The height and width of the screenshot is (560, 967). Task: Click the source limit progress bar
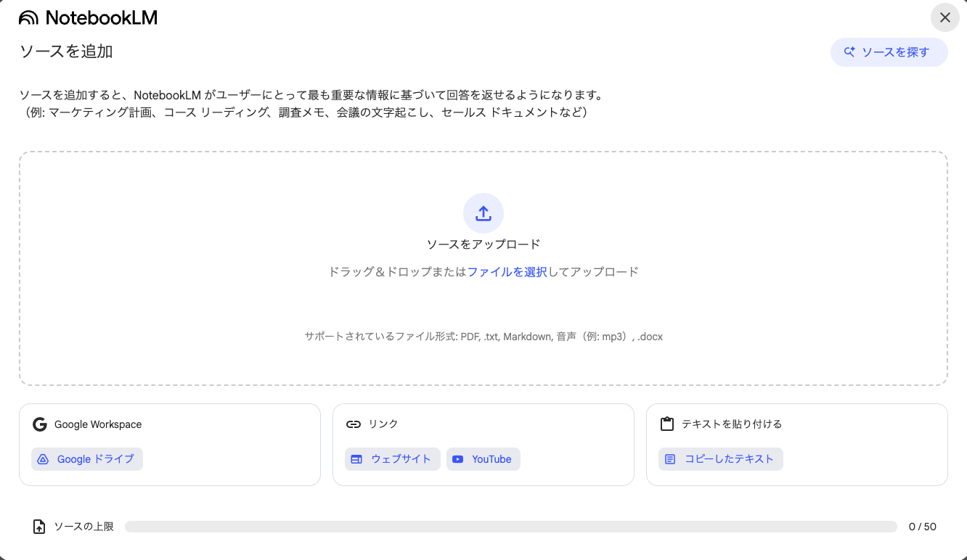512,526
